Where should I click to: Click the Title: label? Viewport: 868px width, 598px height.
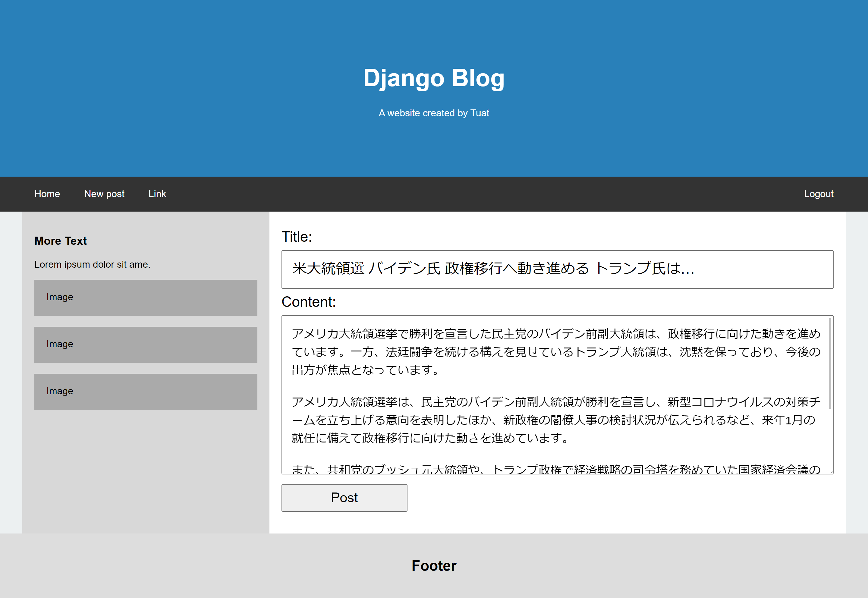coord(297,237)
